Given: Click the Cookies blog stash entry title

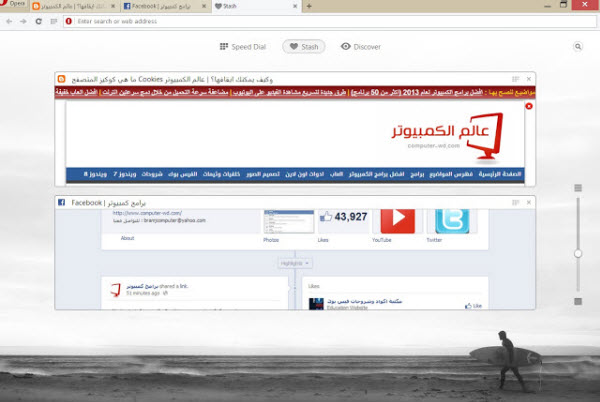Looking at the screenshot, I should (x=172, y=80).
